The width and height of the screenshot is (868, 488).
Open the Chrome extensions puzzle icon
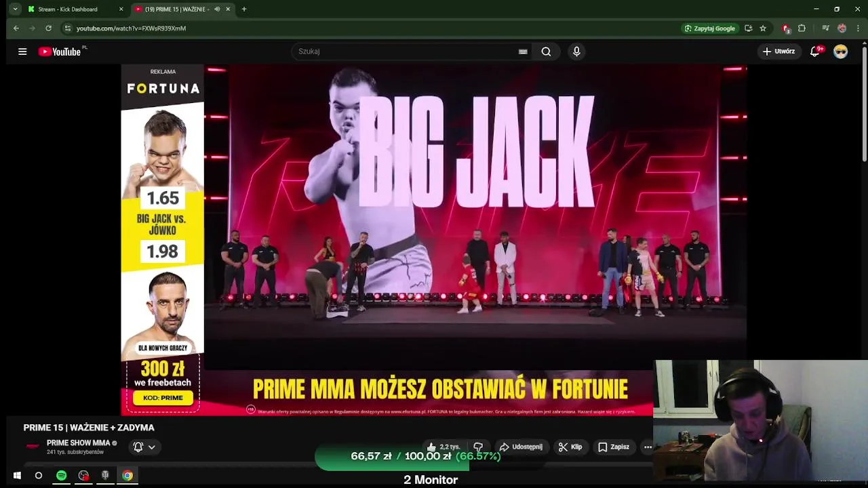(x=802, y=28)
